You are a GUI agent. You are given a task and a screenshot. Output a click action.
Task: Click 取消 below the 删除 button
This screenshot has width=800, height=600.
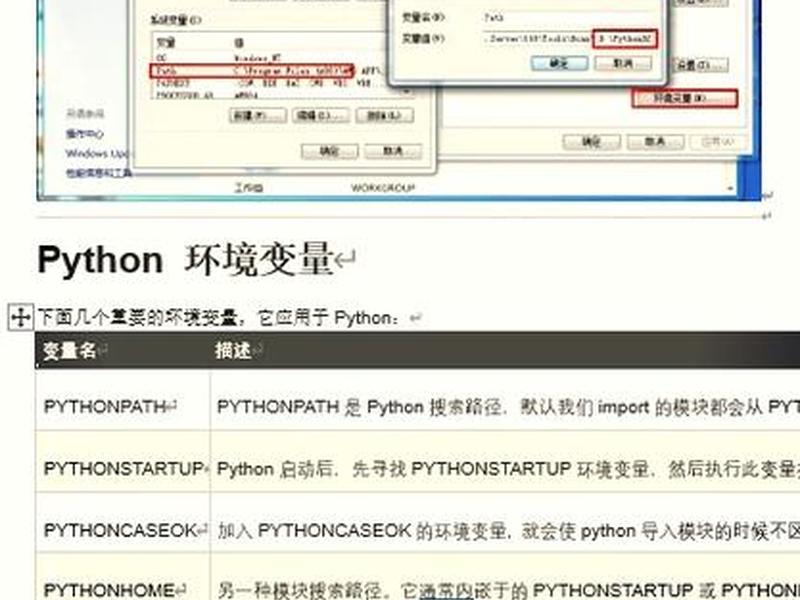click(393, 151)
